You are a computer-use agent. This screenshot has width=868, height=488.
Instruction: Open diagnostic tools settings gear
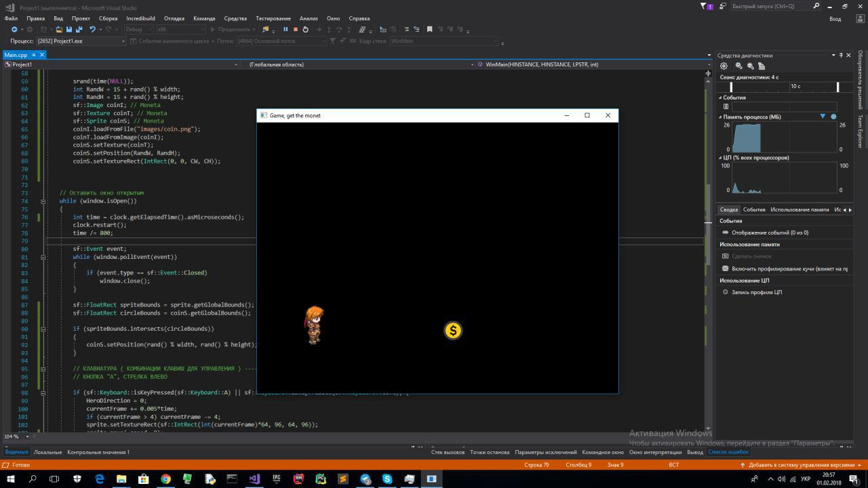tap(724, 66)
